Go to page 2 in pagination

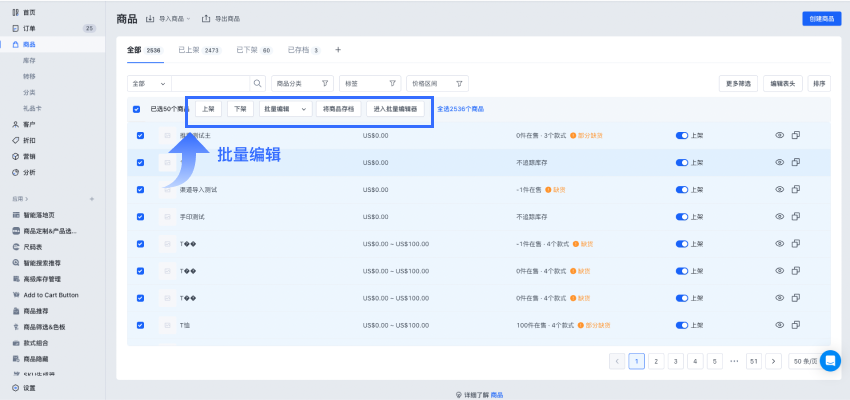click(656, 361)
